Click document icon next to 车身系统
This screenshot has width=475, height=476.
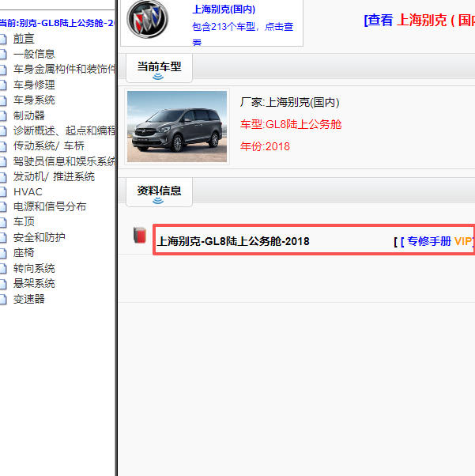pyautogui.click(x=3, y=100)
